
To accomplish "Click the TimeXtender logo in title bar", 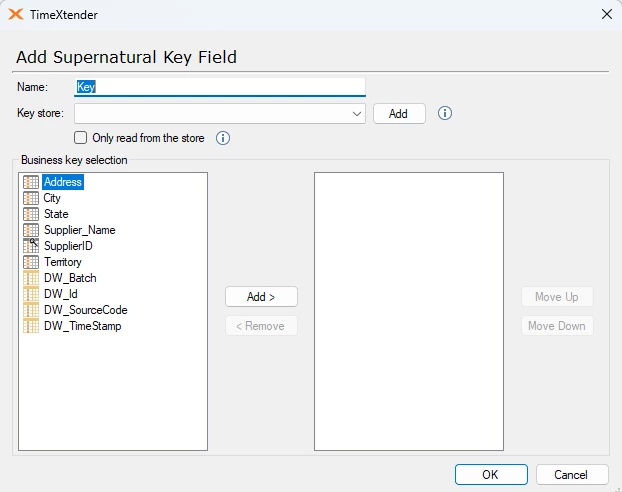I will pyautogui.click(x=15, y=14).
